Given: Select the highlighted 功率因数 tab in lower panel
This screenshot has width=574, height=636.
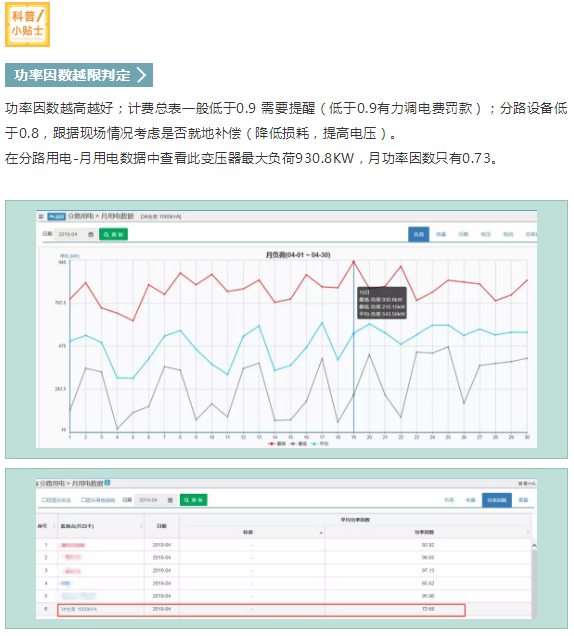Looking at the screenshot, I should [x=497, y=500].
